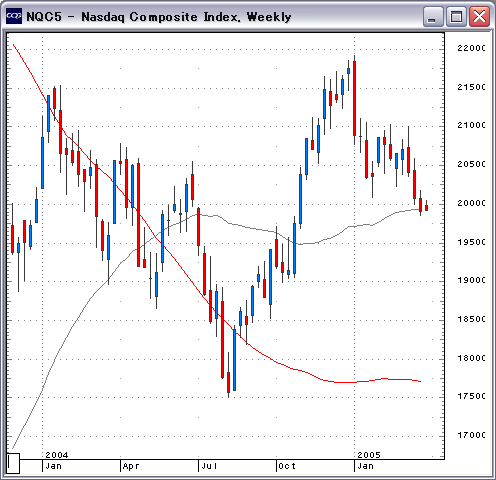Click the 17500 price scale label

[x=471, y=397]
